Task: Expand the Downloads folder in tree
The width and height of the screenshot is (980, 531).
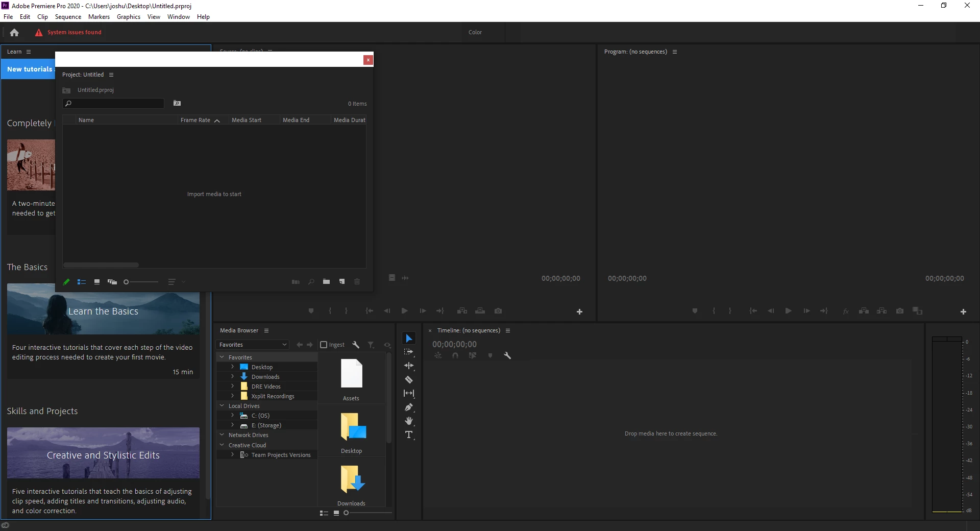Action: click(x=232, y=377)
